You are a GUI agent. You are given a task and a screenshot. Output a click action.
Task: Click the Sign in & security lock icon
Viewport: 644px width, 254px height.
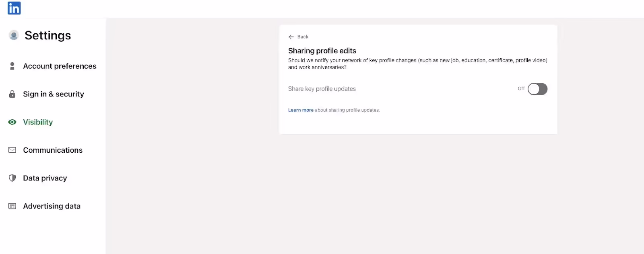pos(12,94)
